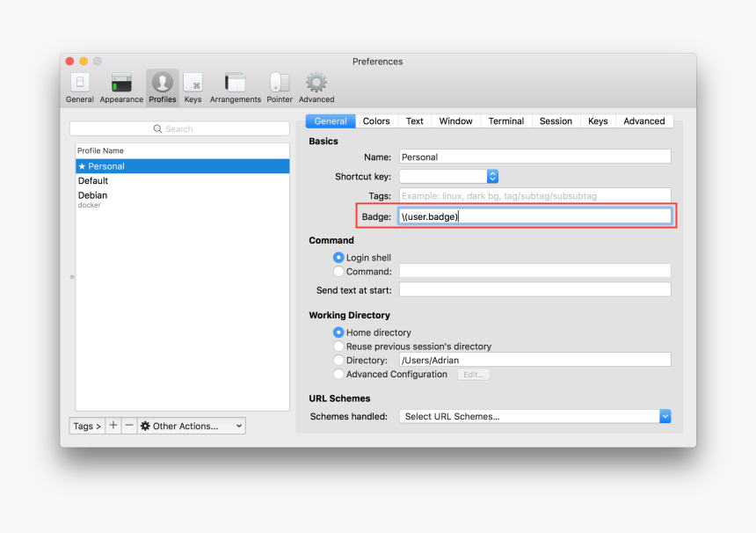Minimize Preferences window with yellow button
This screenshot has height=533, width=756.
pos(84,62)
